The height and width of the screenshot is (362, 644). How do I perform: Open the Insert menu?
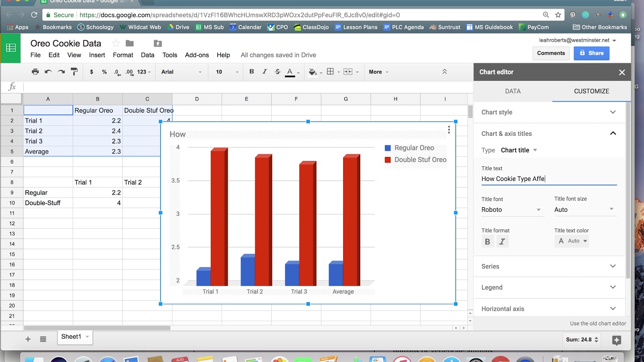coord(97,55)
